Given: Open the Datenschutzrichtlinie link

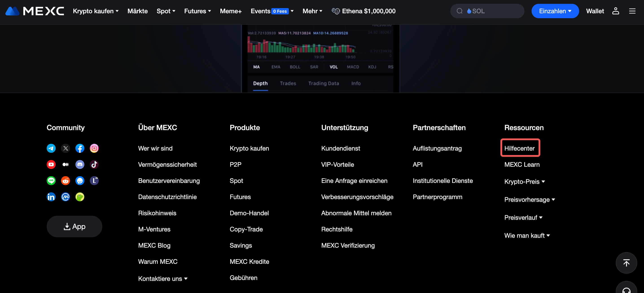Looking at the screenshot, I should click(x=167, y=197).
